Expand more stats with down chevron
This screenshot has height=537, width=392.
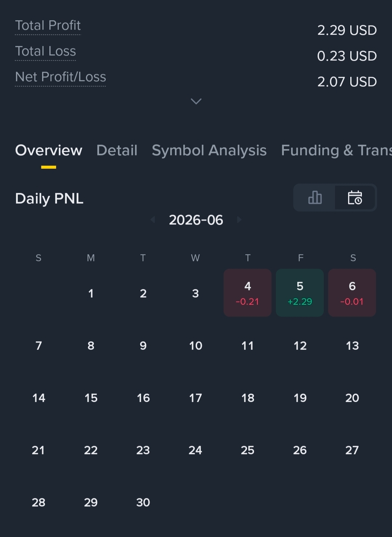[x=196, y=101]
